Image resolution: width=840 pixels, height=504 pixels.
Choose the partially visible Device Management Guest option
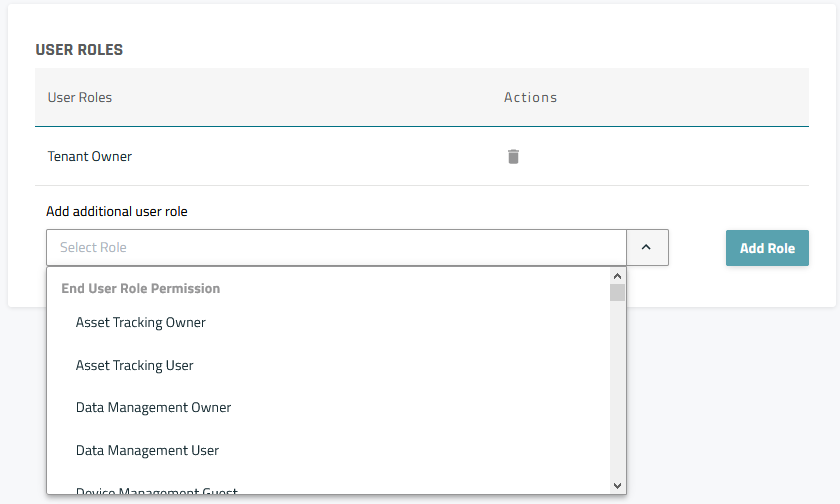[x=156, y=490]
